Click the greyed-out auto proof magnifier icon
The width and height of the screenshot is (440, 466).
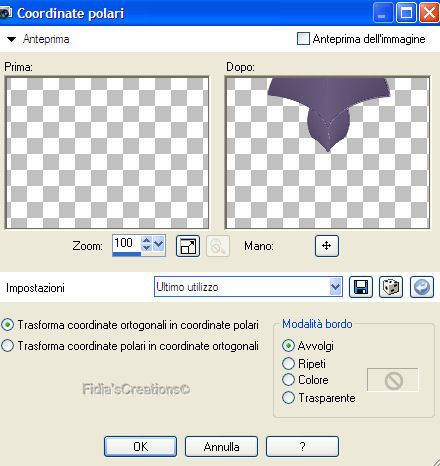[218, 246]
